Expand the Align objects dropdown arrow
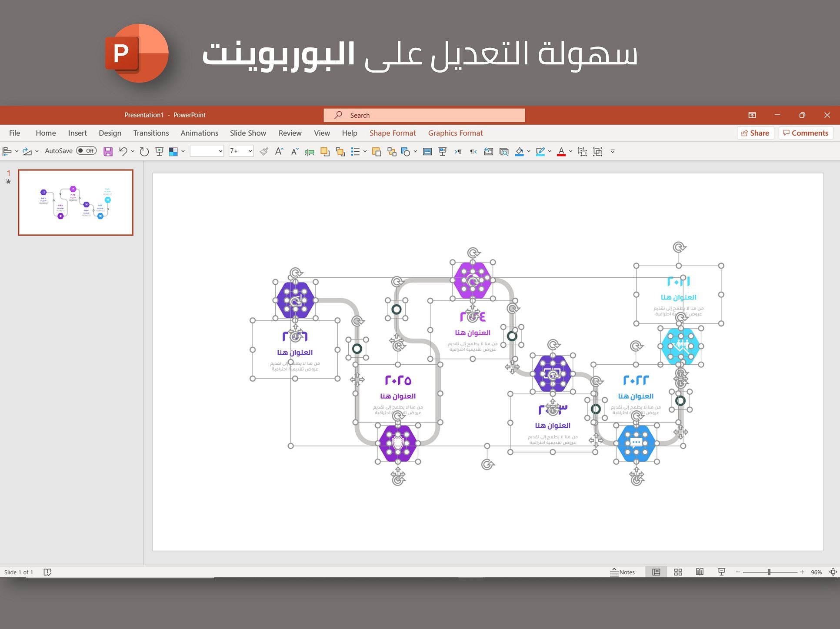 (x=17, y=151)
